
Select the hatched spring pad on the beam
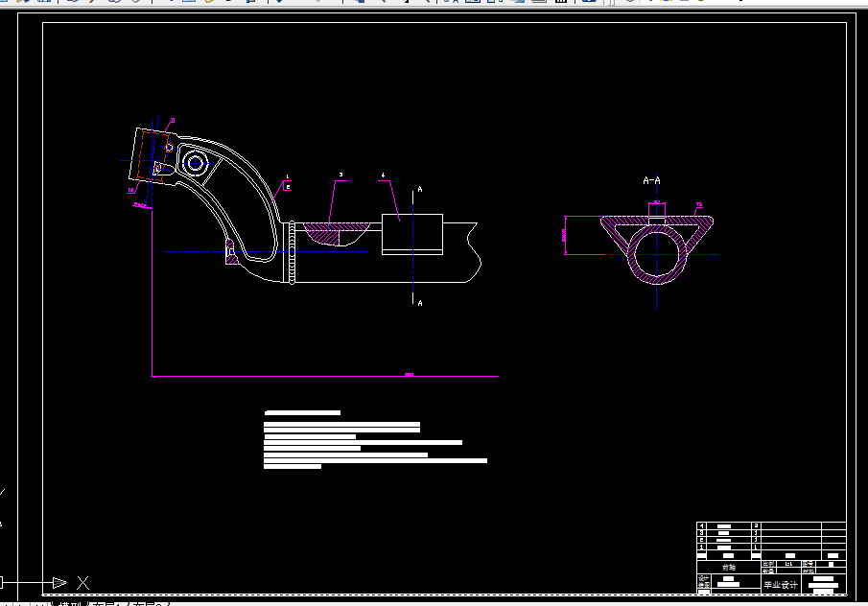click(x=336, y=234)
